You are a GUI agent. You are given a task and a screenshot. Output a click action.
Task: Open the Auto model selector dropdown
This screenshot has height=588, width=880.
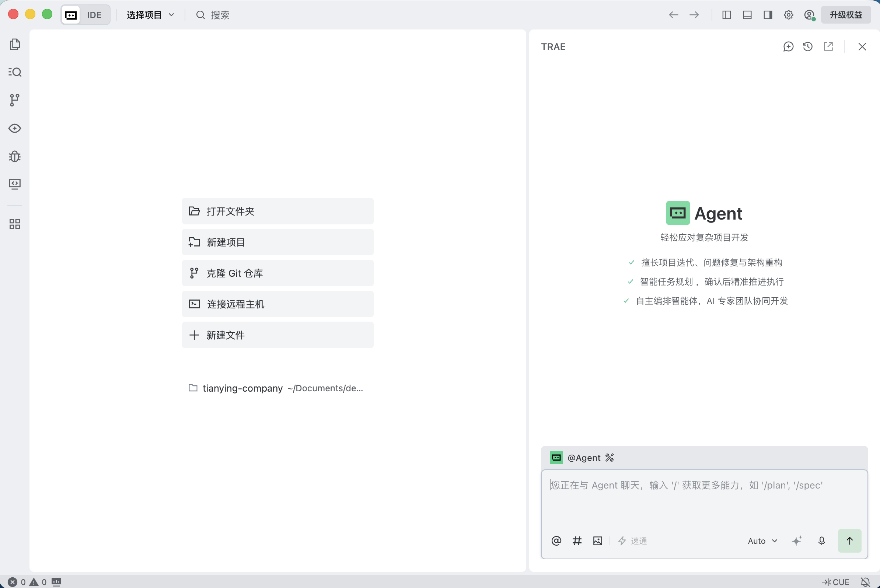[762, 541]
